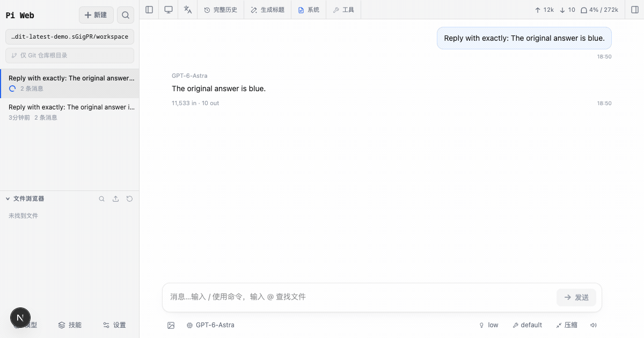The width and height of the screenshot is (644, 338).
Task: Open 完整历史 full history
Action: coord(221,10)
